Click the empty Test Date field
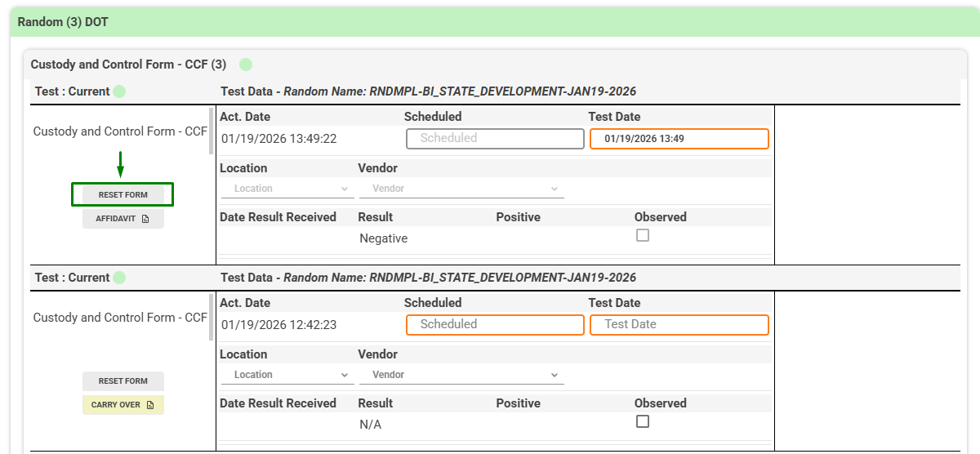 (679, 325)
